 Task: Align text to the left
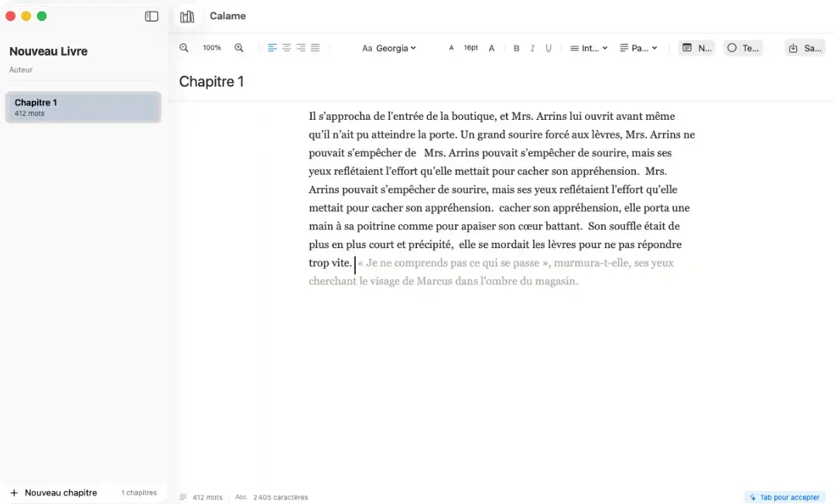[x=272, y=47]
